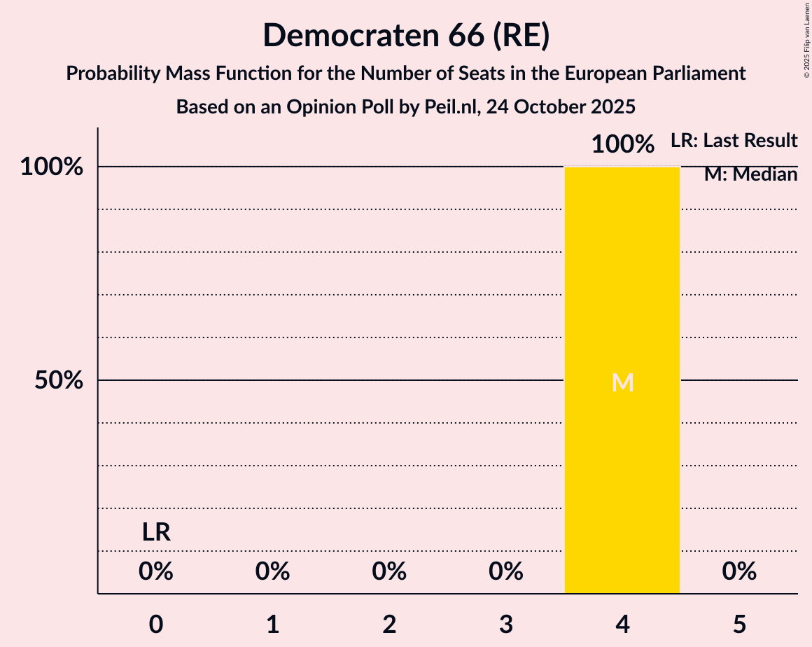The height and width of the screenshot is (647, 812).
Task: Click the LR marker above seat 0
Action: 156,533
